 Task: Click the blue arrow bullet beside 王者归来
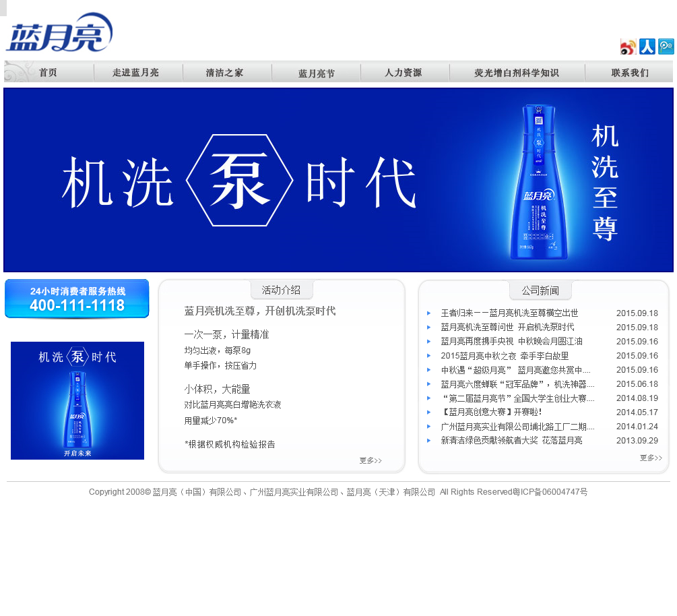pyautogui.click(x=428, y=313)
